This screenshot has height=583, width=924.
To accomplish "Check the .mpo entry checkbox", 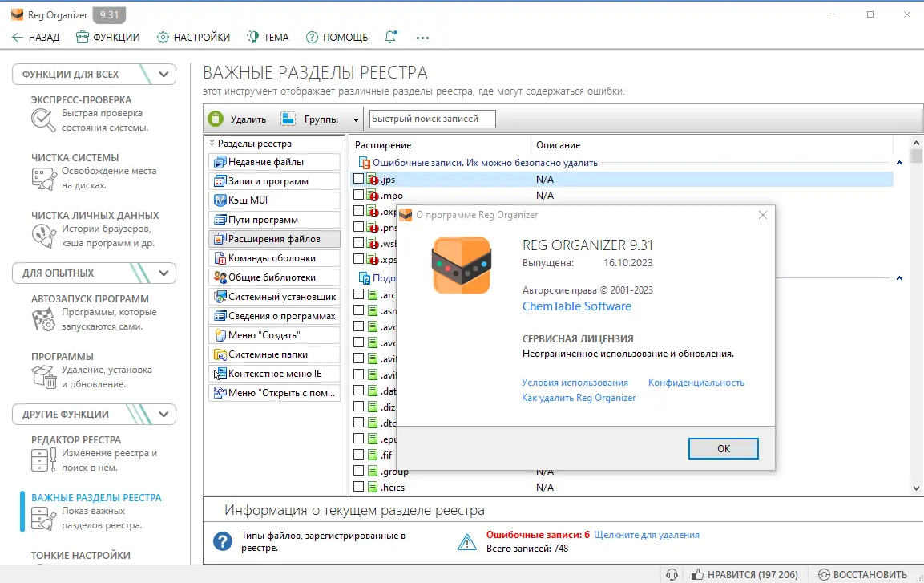I will [358, 195].
